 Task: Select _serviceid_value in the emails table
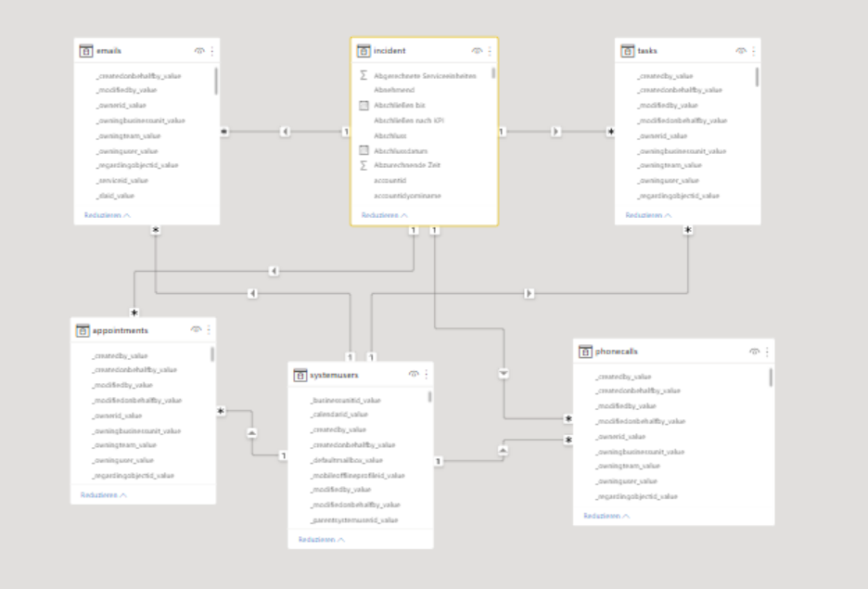121,181
